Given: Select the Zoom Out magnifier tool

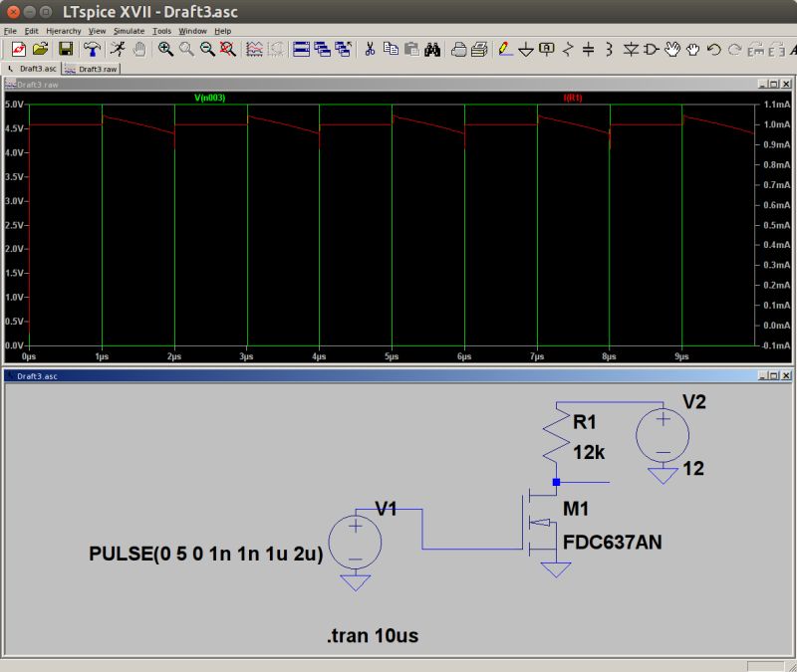Looking at the screenshot, I should pyautogui.click(x=205, y=47).
